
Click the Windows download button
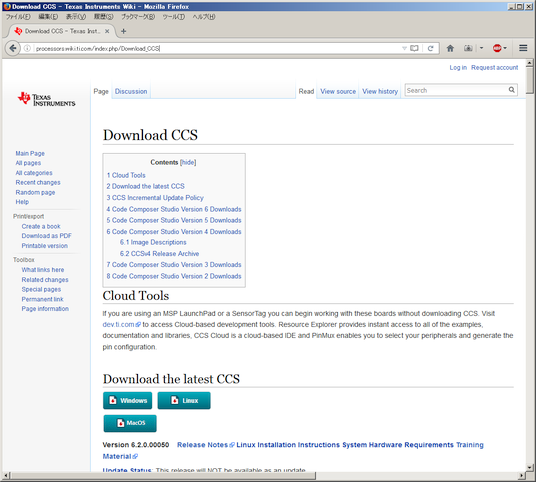[x=128, y=400]
